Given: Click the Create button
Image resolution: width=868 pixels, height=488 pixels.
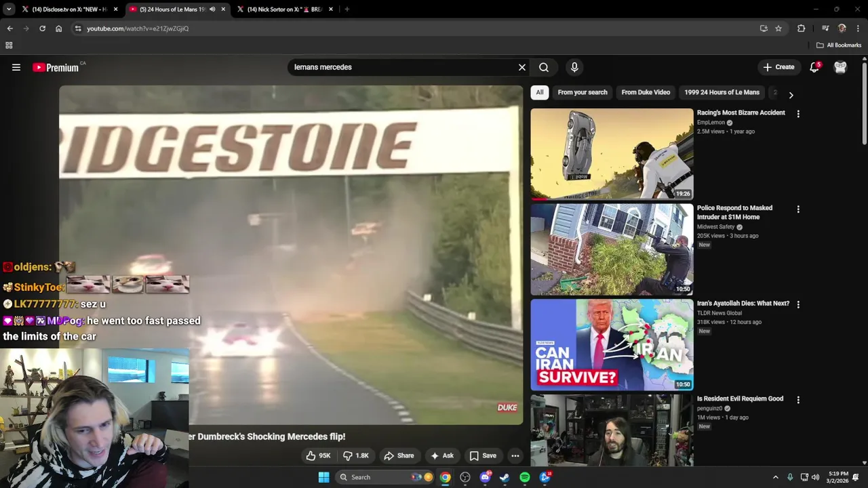Looking at the screenshot, I should (778, 67).
